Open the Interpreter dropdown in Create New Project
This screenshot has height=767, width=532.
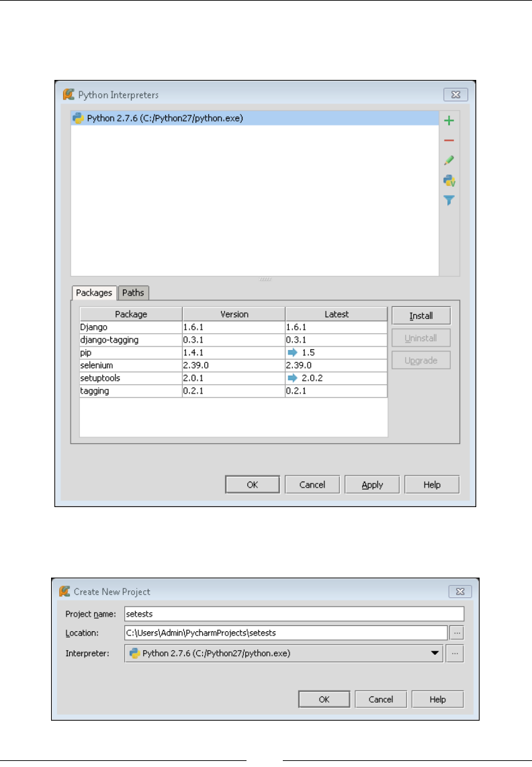pyautogui.click(x=284, y=653)
